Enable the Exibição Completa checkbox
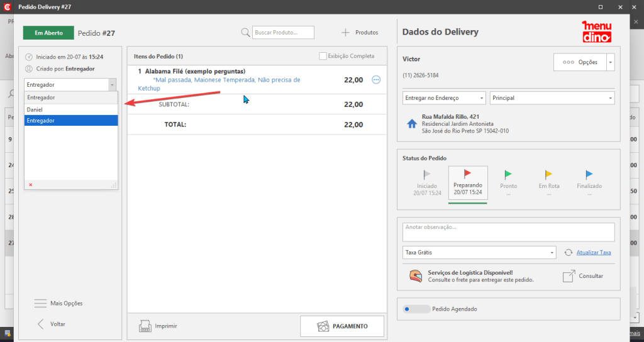644x342 pixels. (323, 56)
